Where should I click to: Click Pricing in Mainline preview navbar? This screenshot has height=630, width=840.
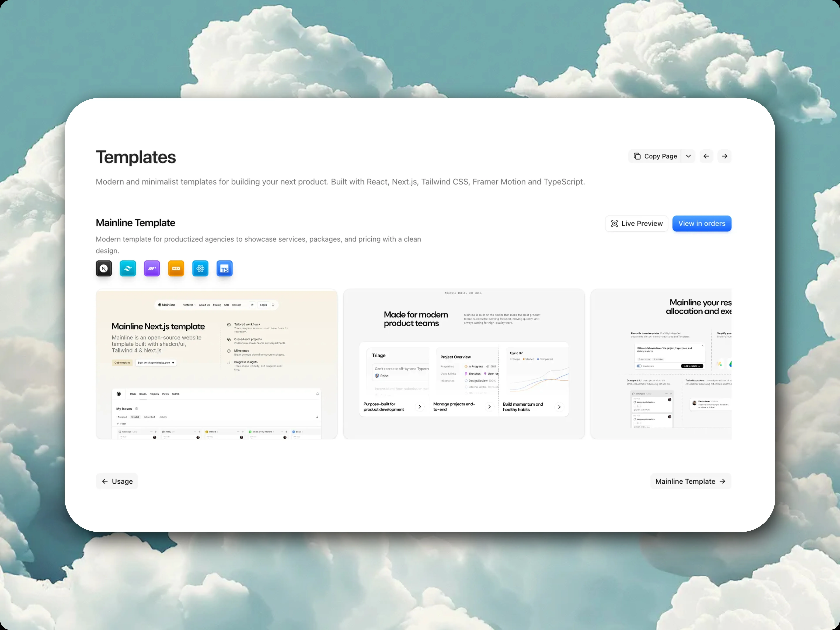coord(217,305)
